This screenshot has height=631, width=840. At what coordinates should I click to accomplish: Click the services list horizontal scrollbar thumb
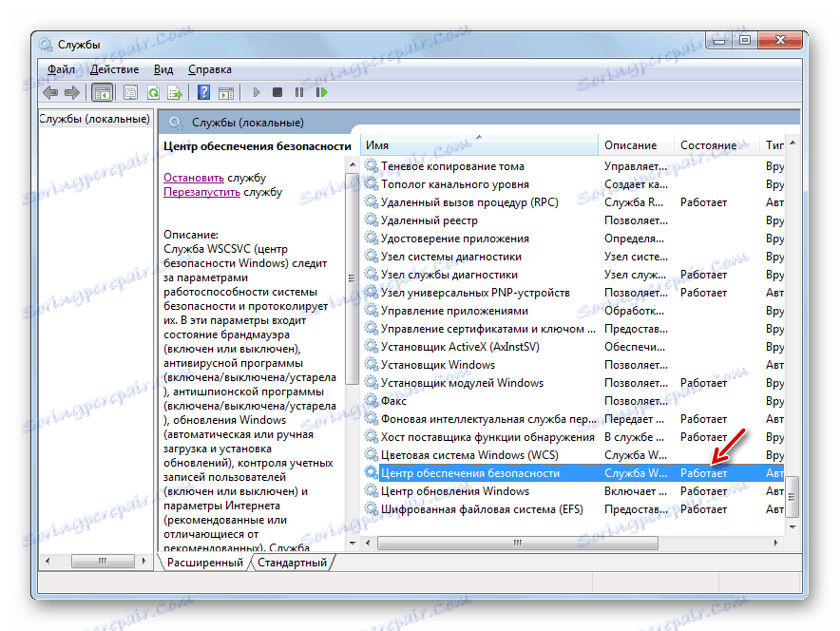click(x=518, y=544)
